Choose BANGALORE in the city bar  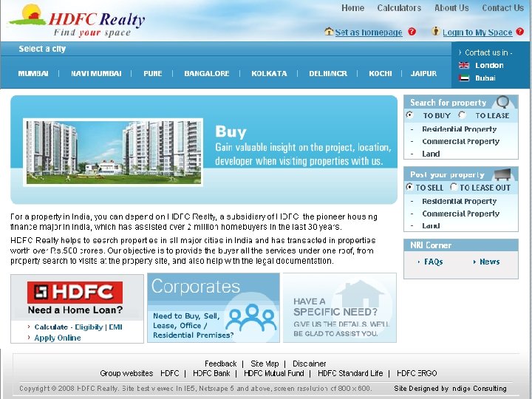207,73
